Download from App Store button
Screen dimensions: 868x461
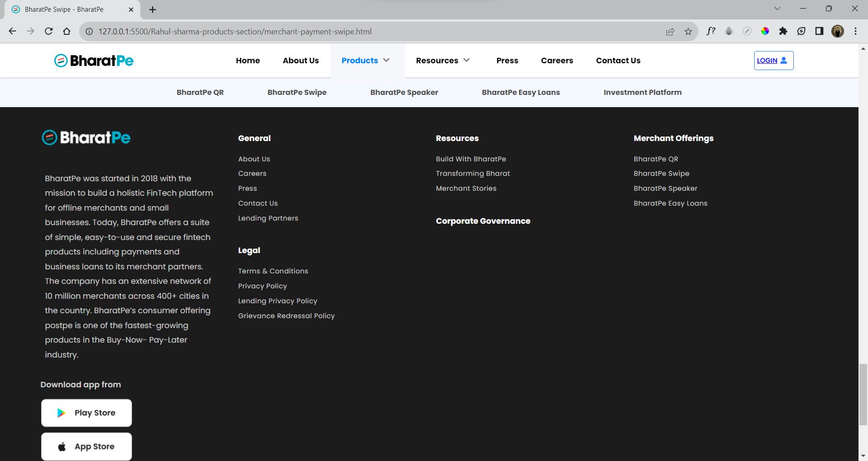click(x=86, y=447)
